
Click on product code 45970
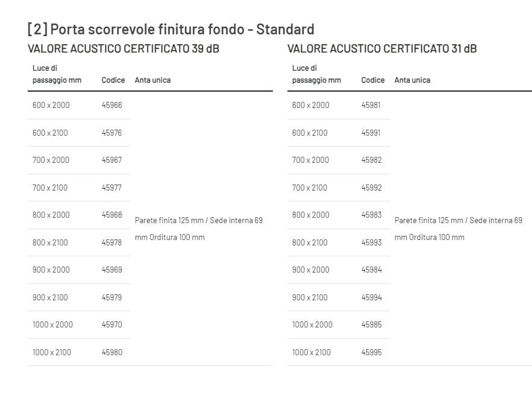click(111, 324)
